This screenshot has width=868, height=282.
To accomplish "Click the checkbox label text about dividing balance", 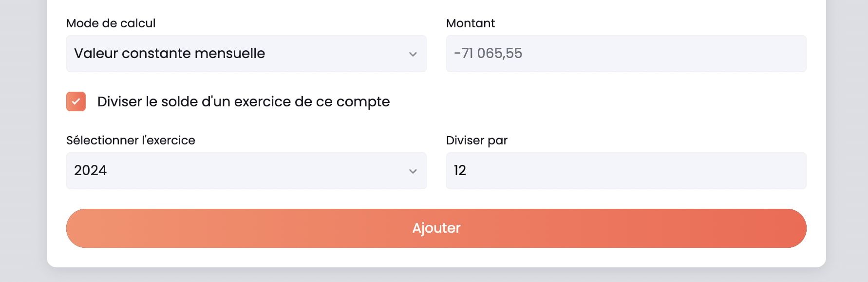I will pos(243,101).
